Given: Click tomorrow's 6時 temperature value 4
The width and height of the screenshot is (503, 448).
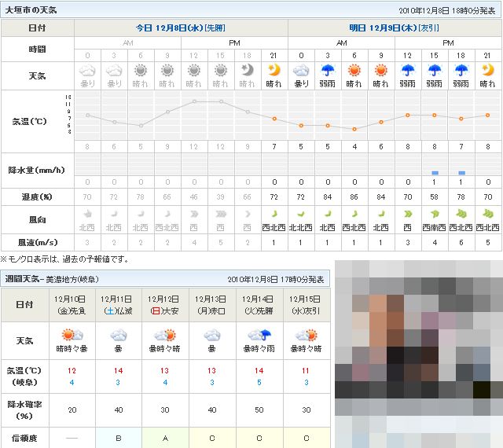Looking at the screenshot, I should (x=354, y=147).
